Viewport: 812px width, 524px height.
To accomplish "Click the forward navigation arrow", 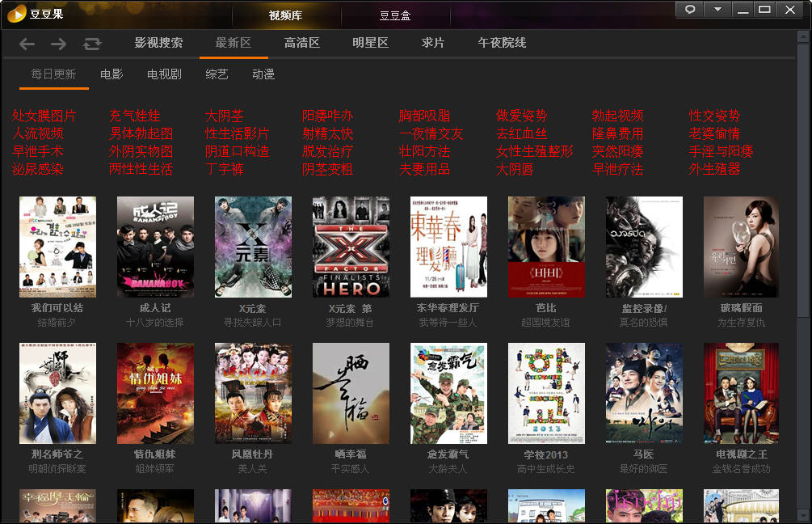I will 59,44.
